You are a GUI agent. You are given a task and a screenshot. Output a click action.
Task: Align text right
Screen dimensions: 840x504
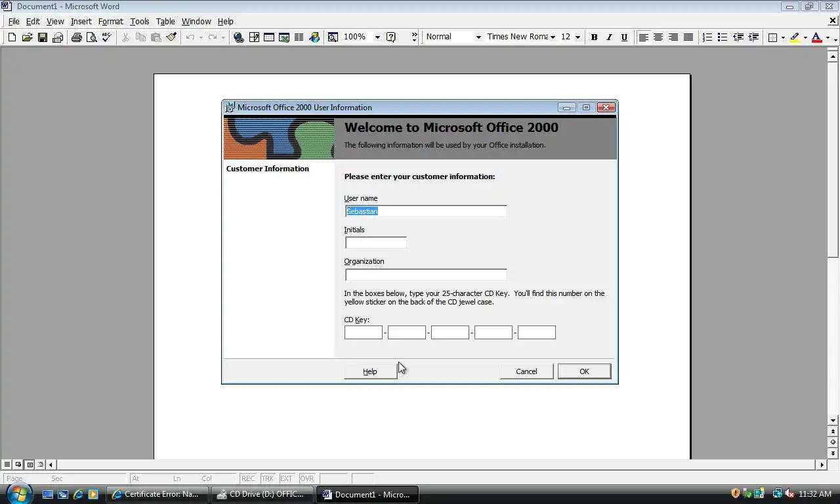click(673, 37)
